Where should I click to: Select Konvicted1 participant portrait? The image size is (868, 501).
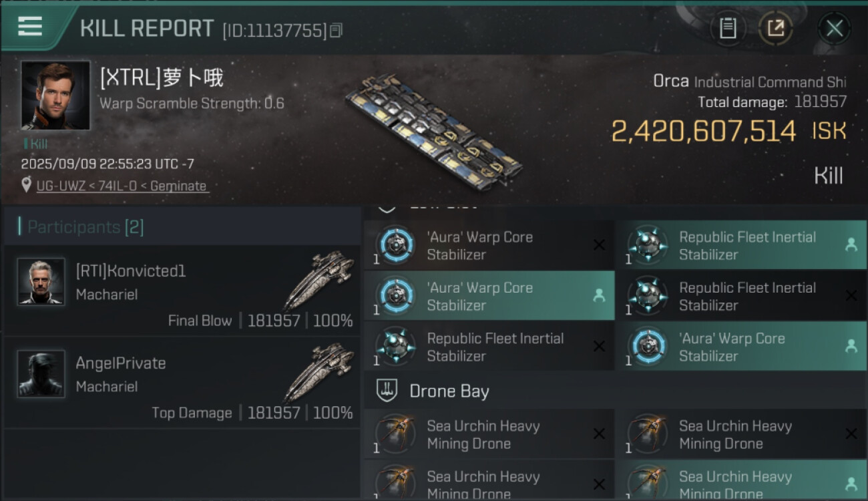click(41, 281)
